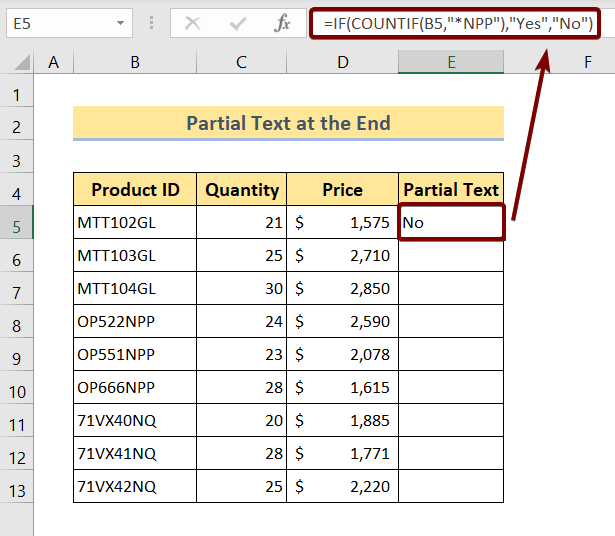The image size is (615, 536).
Task: Click the Price cell showing 2,220
Action: [342, 487]
